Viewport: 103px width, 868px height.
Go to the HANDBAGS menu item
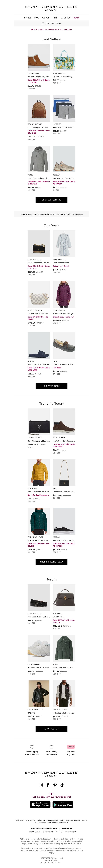click(x=65, y=18)
